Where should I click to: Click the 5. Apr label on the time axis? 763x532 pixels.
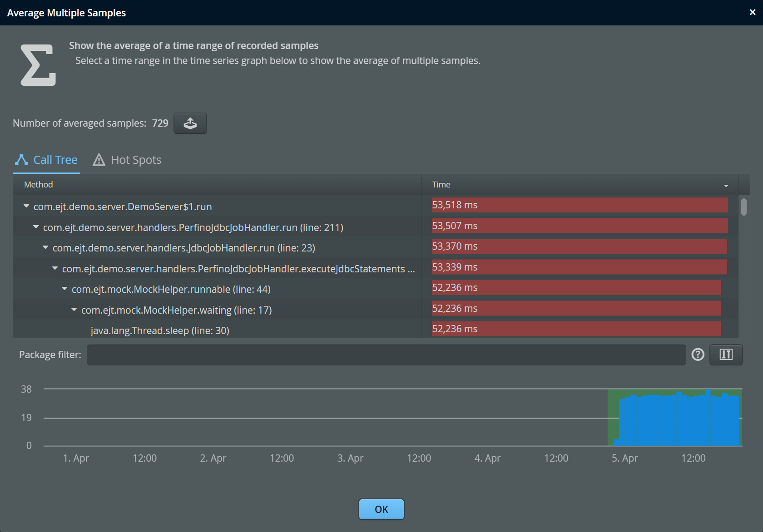click(624, 458)
